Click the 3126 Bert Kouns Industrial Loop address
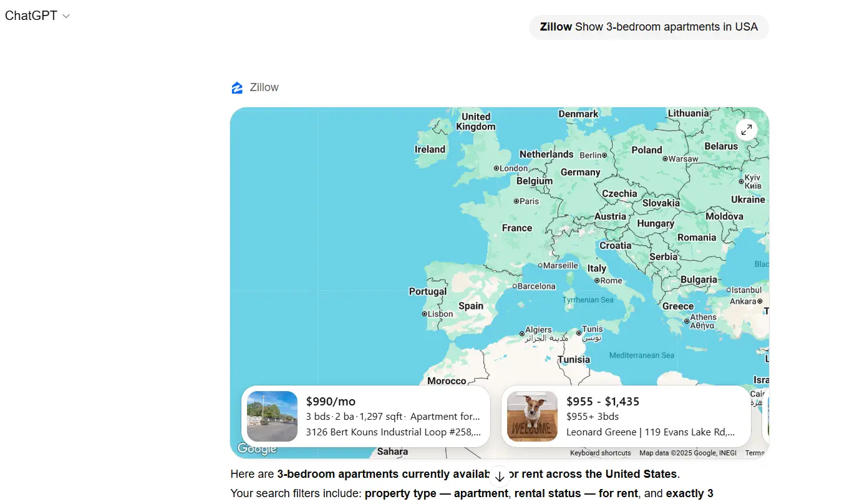The width and height of the screenshot is (852, 504). tap(393, 432)
